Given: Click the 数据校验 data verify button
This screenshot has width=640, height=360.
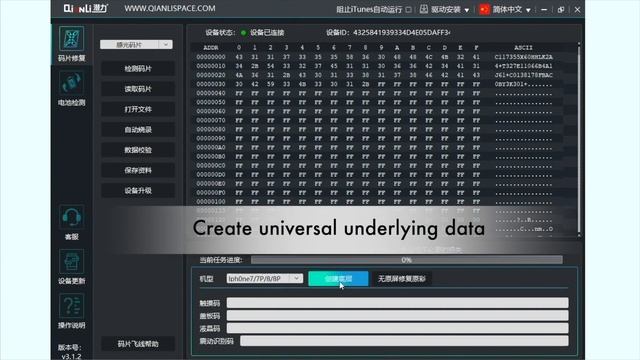Looking at the screenshot, I should 138,150.
